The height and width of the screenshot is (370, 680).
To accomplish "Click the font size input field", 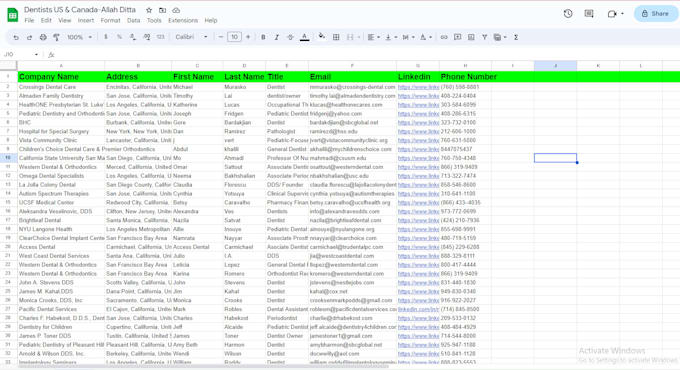I will tap(234, 37).
